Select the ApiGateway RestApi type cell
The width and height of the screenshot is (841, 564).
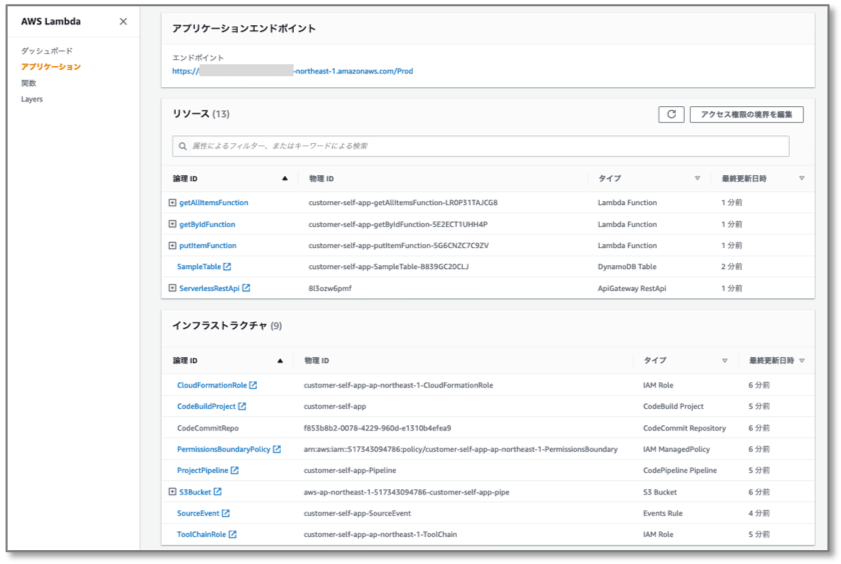[x=632, y=288]
